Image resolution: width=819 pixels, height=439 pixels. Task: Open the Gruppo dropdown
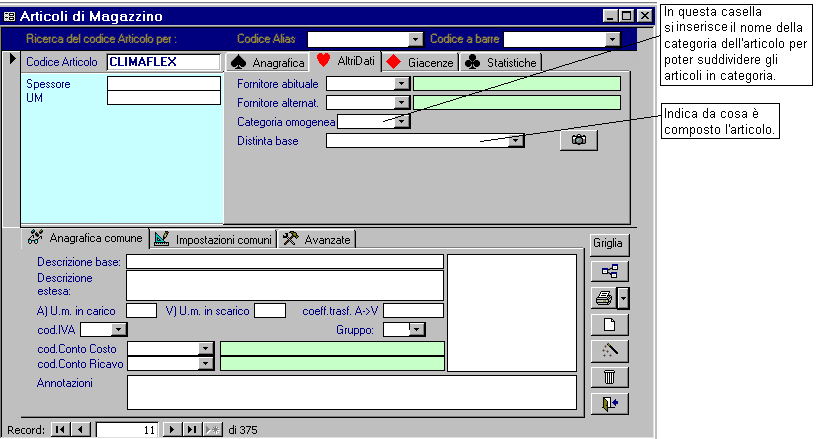tap(416, 329)
